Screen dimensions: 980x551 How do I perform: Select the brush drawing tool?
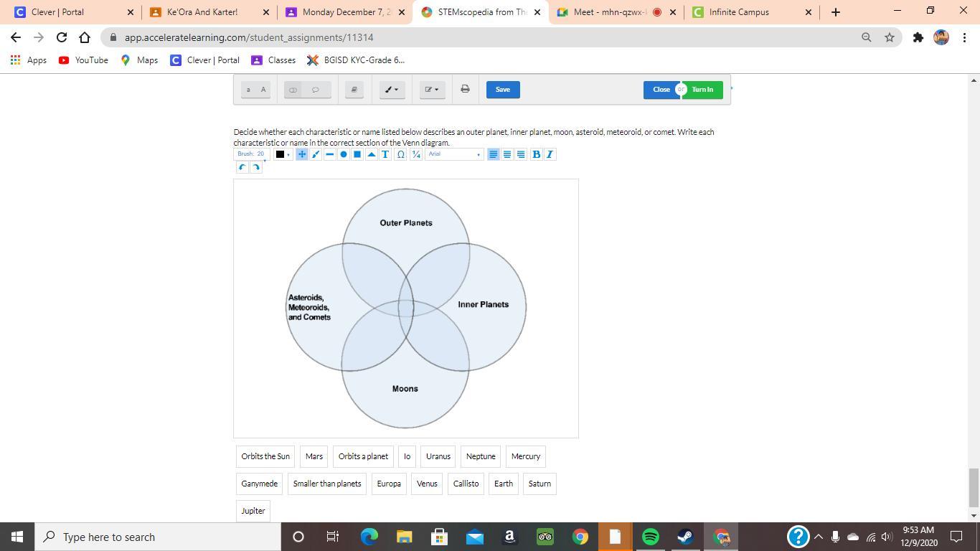316,154
